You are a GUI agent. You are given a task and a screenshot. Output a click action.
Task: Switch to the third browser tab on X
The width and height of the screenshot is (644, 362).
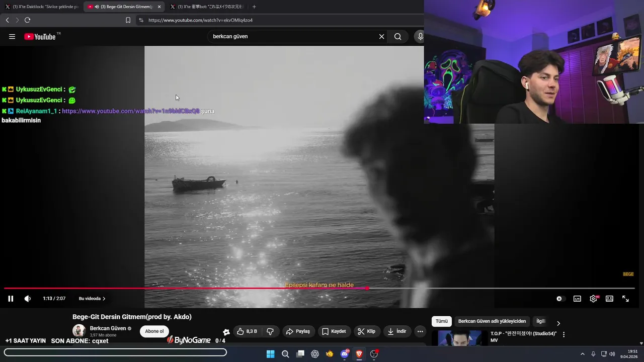tap(207, 7)
